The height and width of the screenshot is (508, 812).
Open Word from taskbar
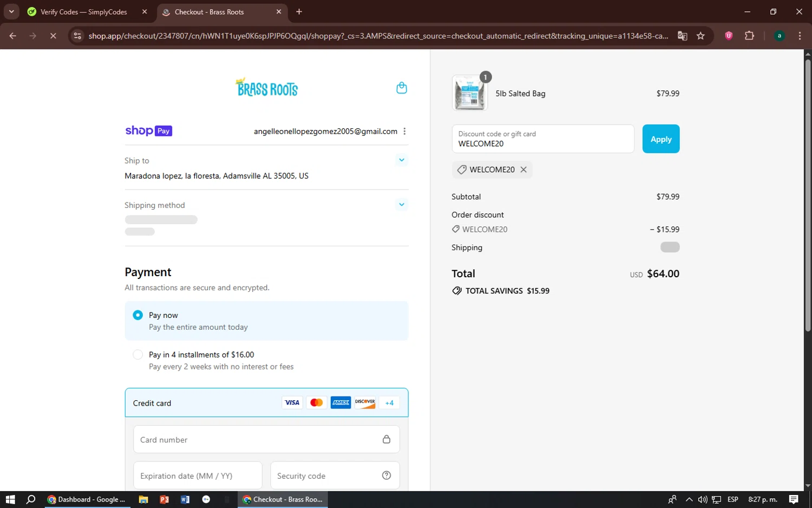[x=185, y=499]
